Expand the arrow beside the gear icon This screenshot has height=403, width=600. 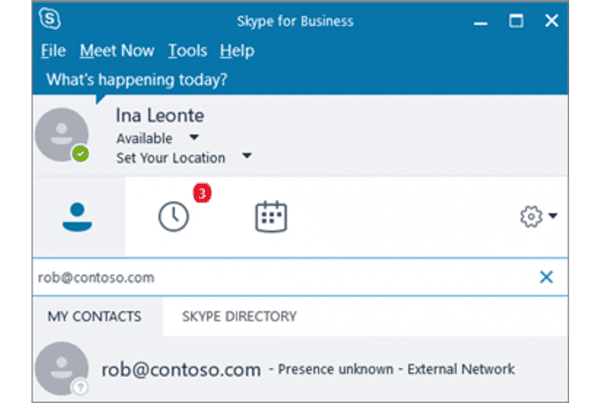click(x=553, y=216)
